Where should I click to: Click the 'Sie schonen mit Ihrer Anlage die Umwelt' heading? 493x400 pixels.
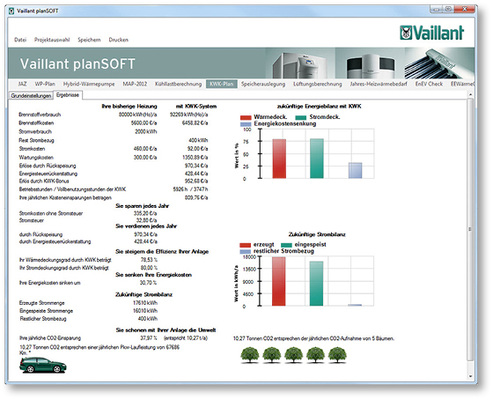166,330
